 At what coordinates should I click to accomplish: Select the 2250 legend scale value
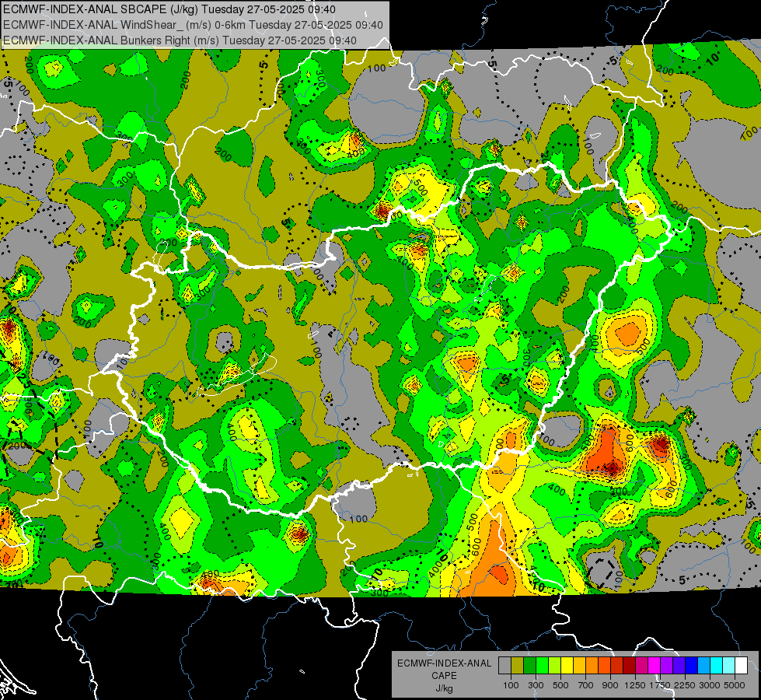coord(685,685)
